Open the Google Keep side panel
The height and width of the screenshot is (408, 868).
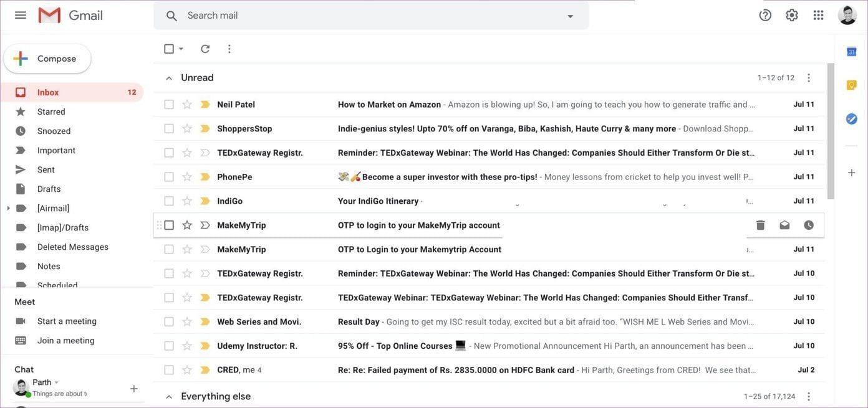[x=851, y=85]
